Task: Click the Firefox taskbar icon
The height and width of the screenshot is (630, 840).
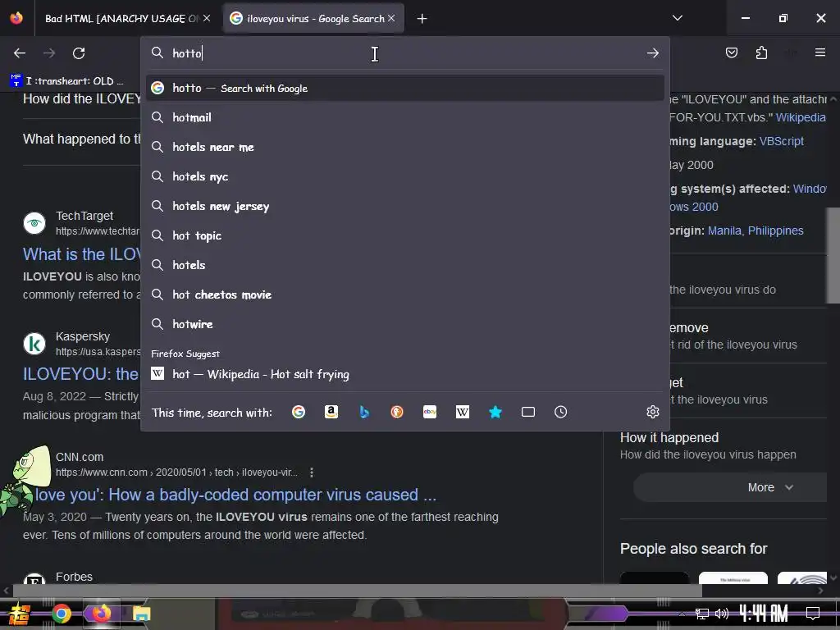Action: tap(101, 614)
